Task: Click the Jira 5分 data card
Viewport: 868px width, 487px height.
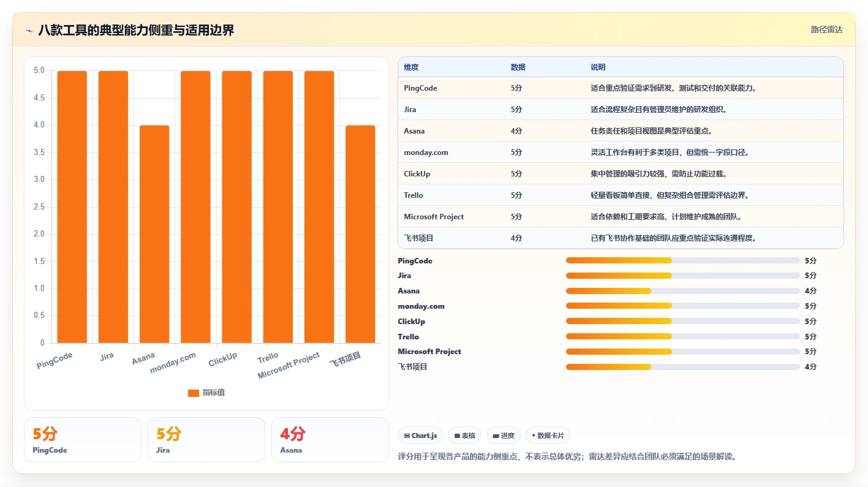Action: point(206,440)
